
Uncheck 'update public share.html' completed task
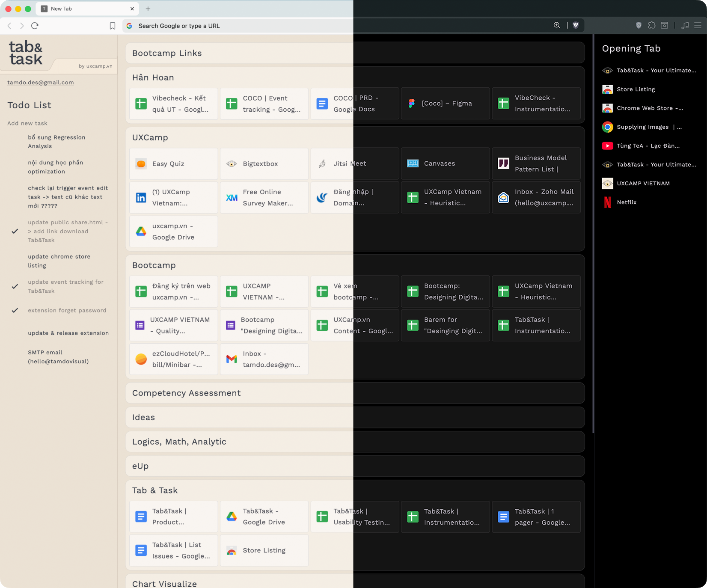coord(15,231)
